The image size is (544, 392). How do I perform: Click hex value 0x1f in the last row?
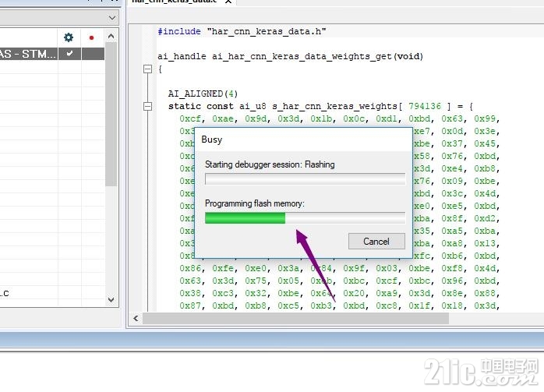[419, 305]
